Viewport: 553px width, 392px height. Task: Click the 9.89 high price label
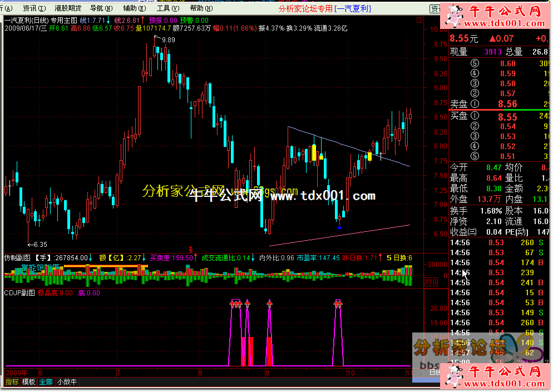tap(168, 40)
